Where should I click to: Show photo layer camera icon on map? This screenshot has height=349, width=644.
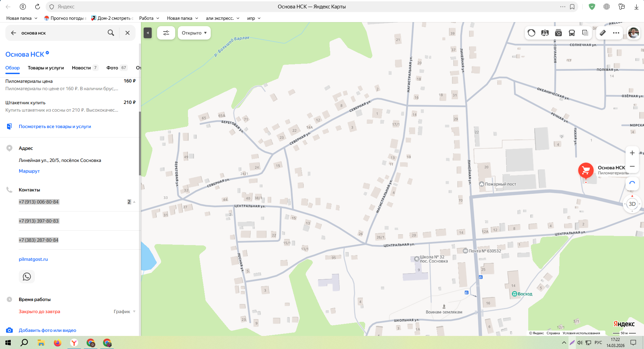click(x=558, y=33)
